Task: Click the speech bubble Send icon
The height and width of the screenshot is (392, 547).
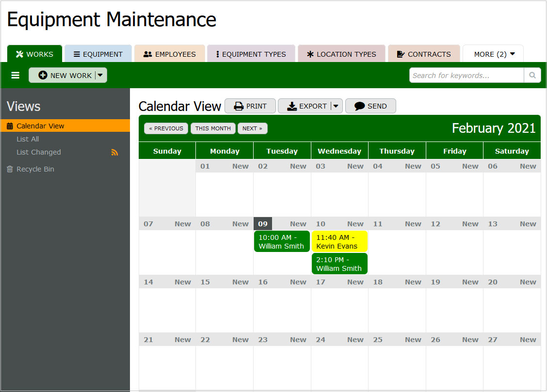Action: 359,106
